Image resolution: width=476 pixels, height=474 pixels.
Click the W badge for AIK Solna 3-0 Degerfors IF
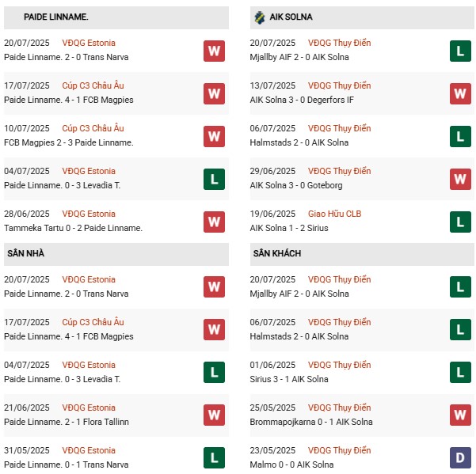click(x=461, y=94)
